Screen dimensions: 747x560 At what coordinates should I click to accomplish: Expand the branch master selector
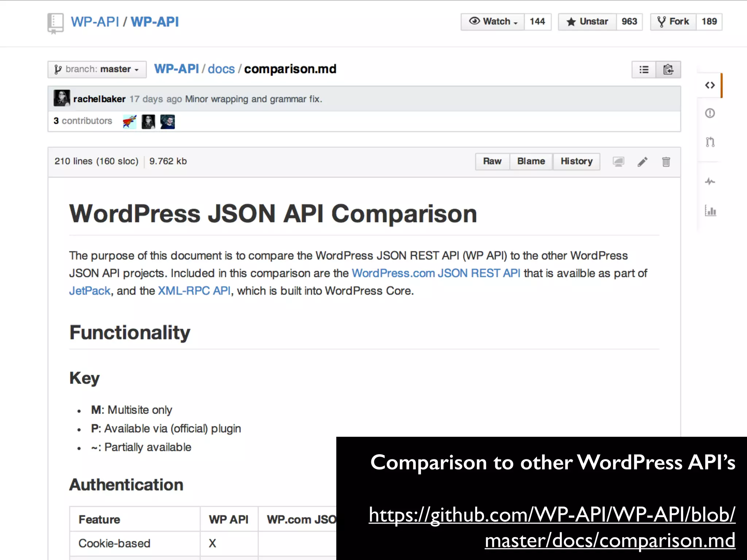coord(97,69)
